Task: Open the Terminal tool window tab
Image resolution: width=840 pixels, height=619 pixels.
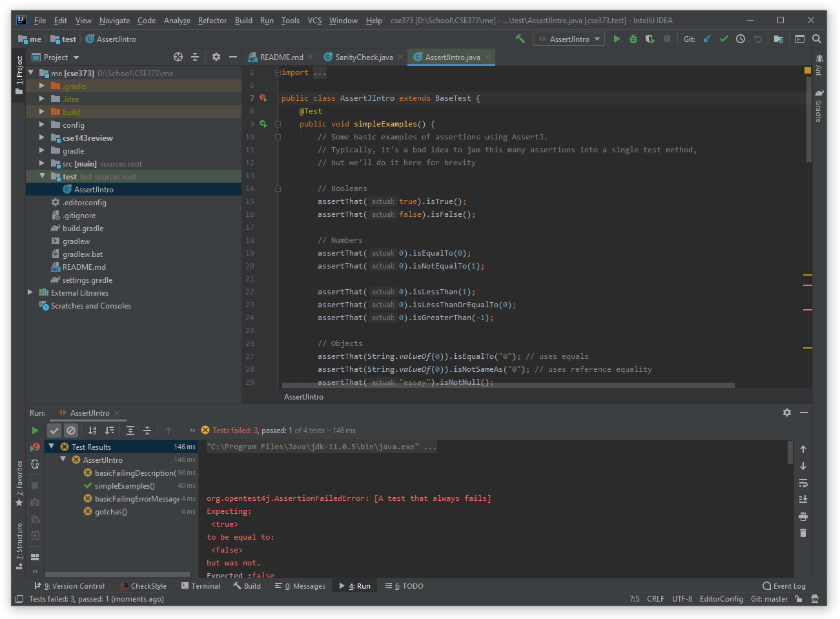Action: pyautogui.click(x=201, y=586)
